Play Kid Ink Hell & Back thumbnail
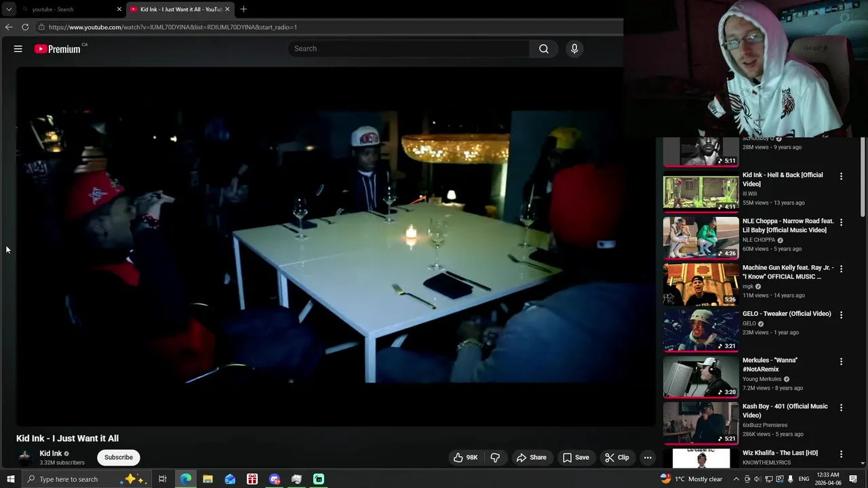This screenshot has height=488, width=868. point(701,192)
